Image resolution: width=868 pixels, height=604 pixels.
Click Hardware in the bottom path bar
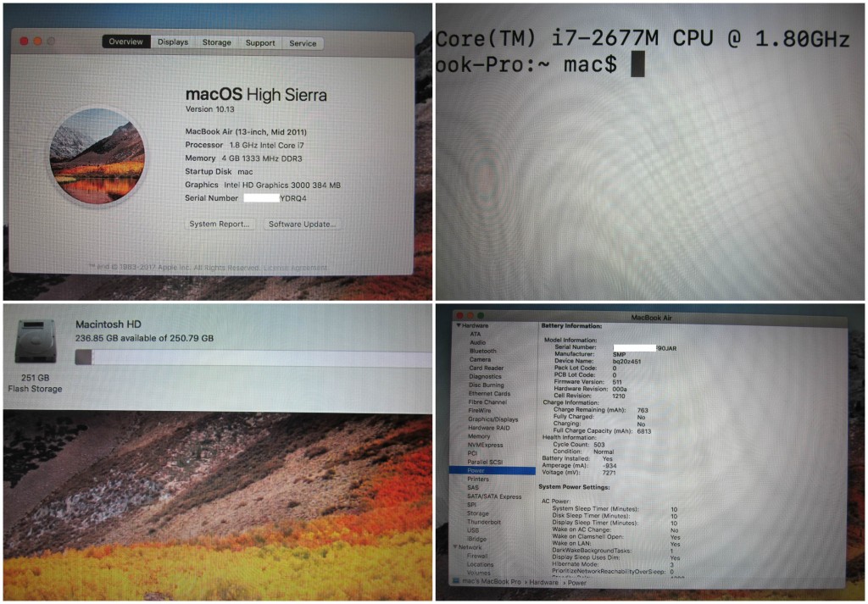[543, 583]
